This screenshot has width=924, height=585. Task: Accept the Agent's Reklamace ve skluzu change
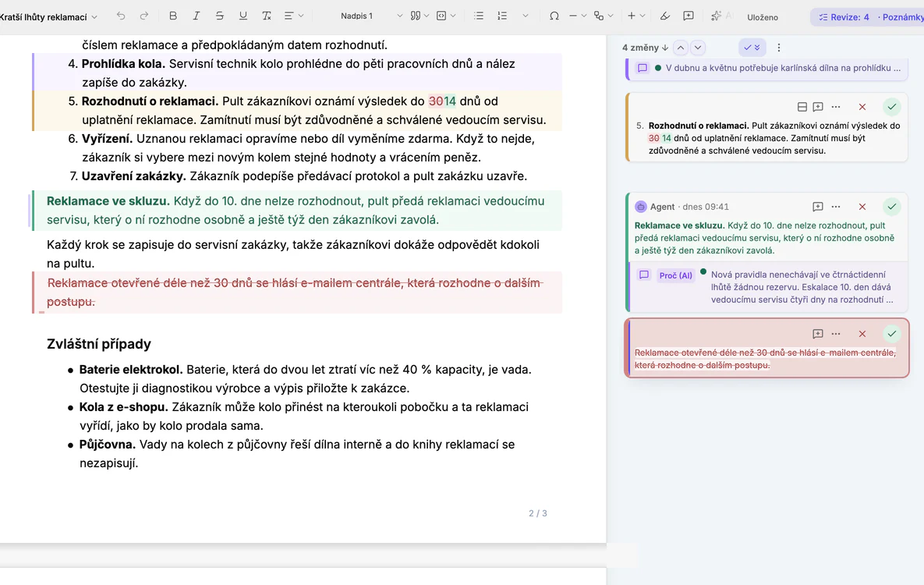891,207
